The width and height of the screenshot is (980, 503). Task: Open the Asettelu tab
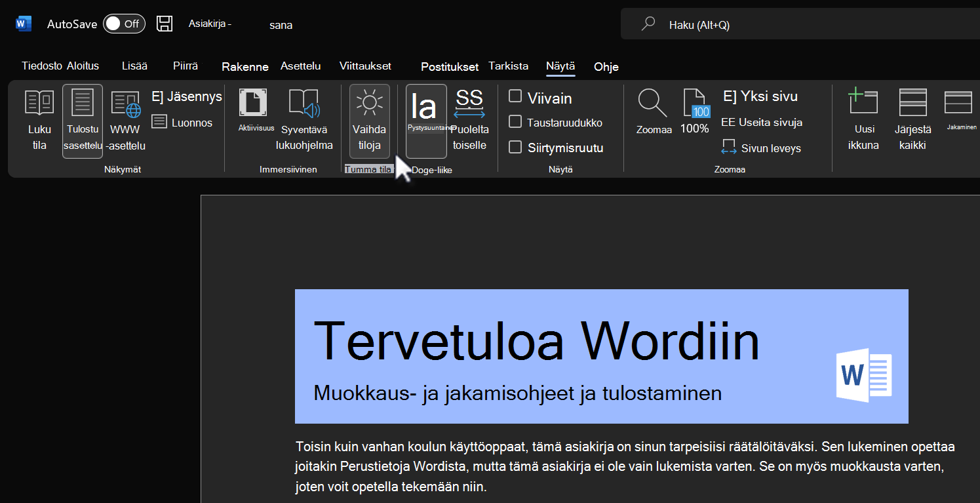point(301,66)
